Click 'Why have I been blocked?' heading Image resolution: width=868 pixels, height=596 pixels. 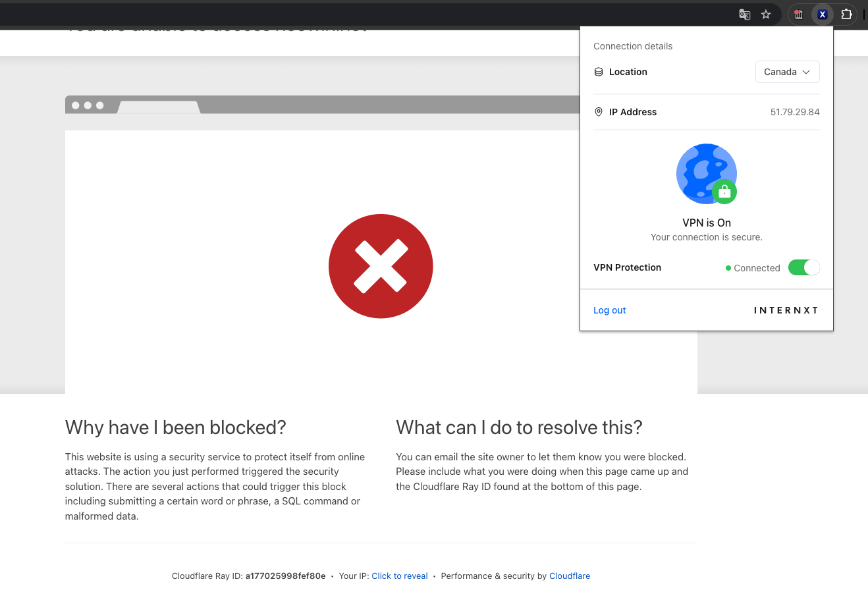click(176, 427)
